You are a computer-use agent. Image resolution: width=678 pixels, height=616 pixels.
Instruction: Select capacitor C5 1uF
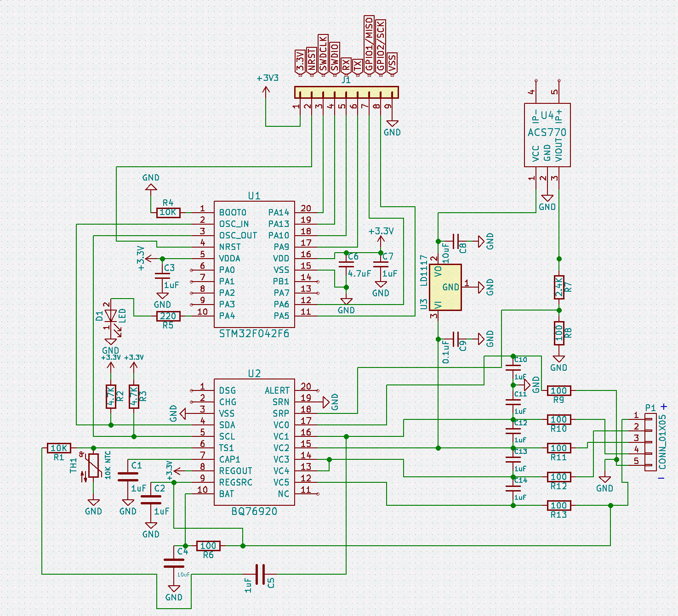coord(260,574)
